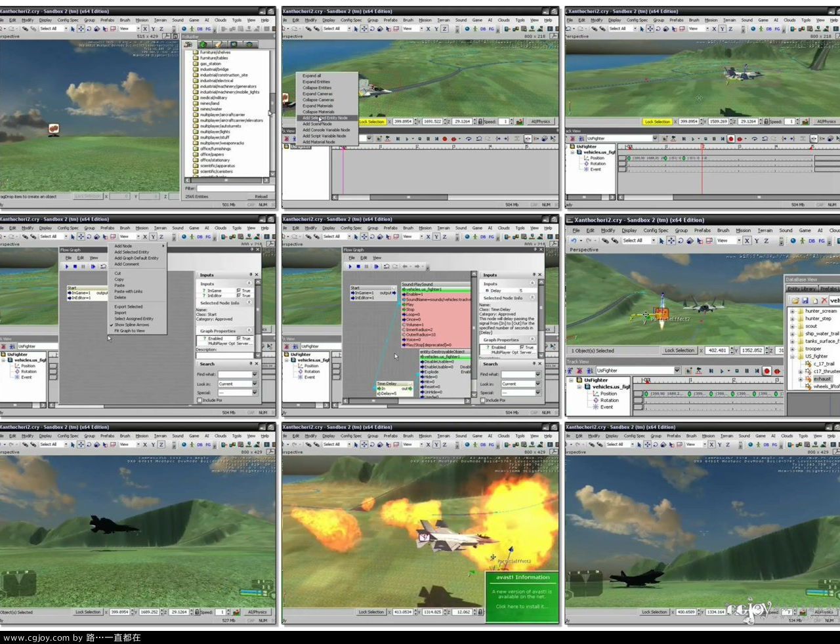Open the Find what dropdown beside the context menu

click(254, 374)
